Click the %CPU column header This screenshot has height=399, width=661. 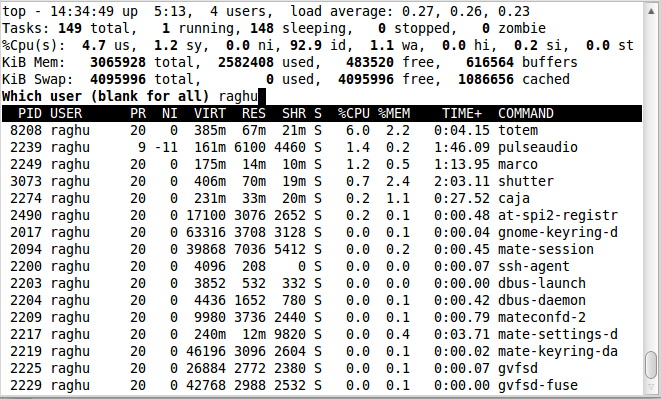point(354,113)
